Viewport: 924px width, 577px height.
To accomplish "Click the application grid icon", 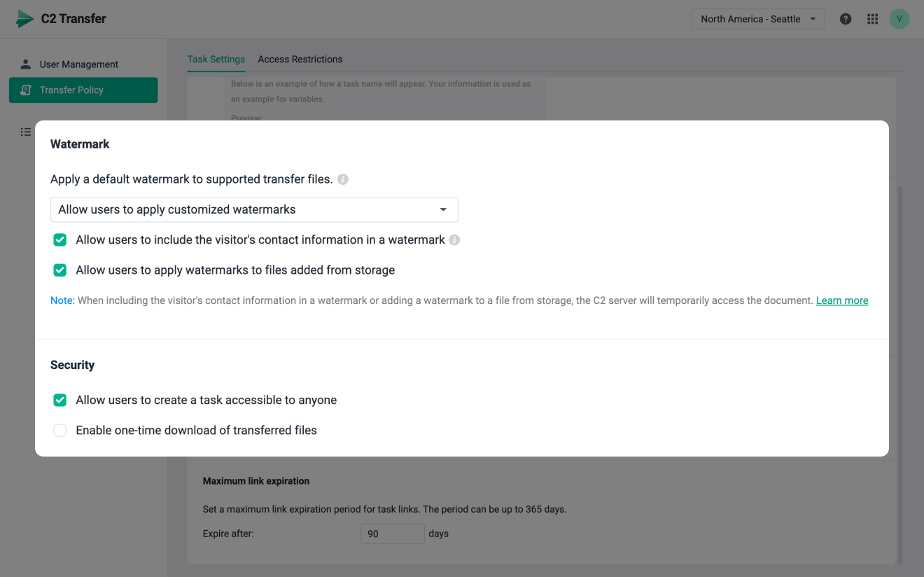I will 872,19.
